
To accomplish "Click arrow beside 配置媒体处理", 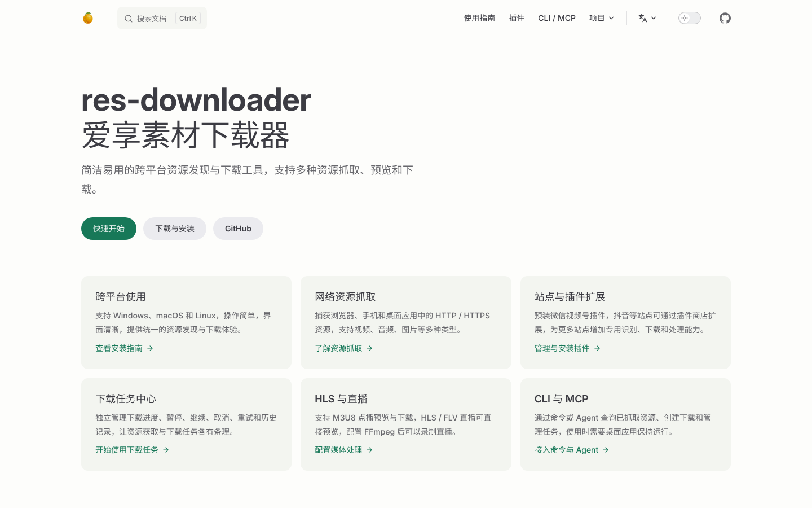I will click(369, 450).
